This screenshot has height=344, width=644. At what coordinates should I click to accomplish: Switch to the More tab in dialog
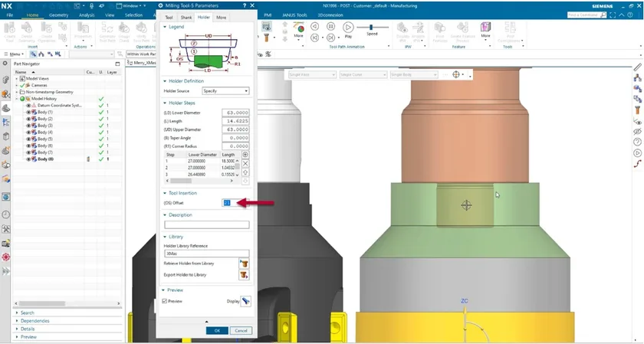(x=221, y=18)
